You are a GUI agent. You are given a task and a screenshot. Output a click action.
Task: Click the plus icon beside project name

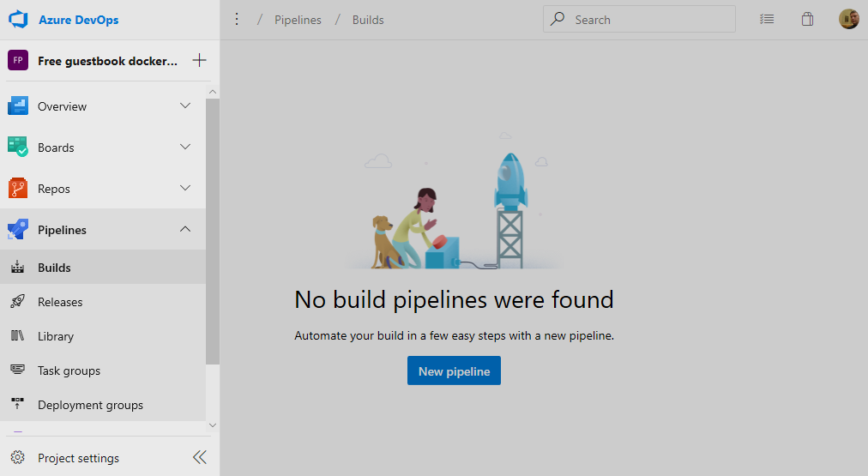tap(199, 61)
